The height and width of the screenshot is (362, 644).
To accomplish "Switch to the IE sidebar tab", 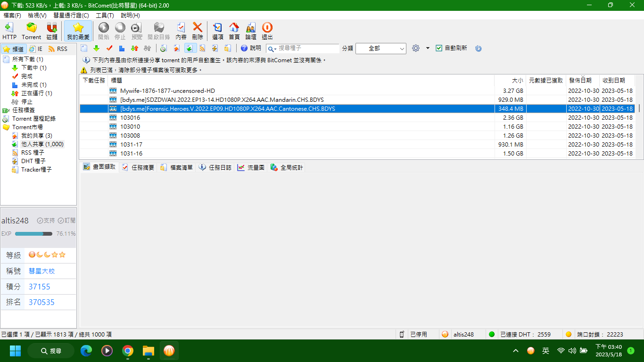I will tap(36, 49).
